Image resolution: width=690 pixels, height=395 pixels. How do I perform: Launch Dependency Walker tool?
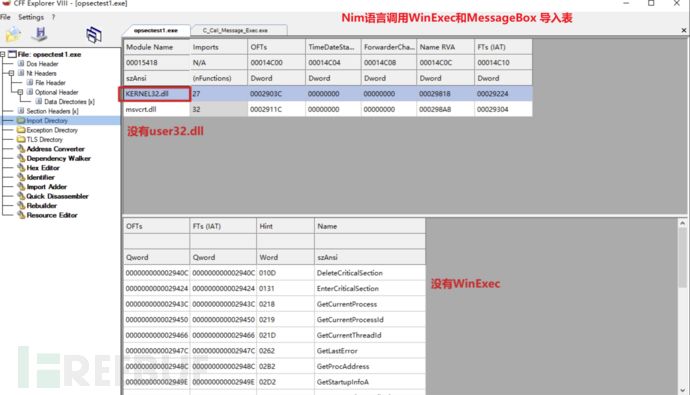59,158
